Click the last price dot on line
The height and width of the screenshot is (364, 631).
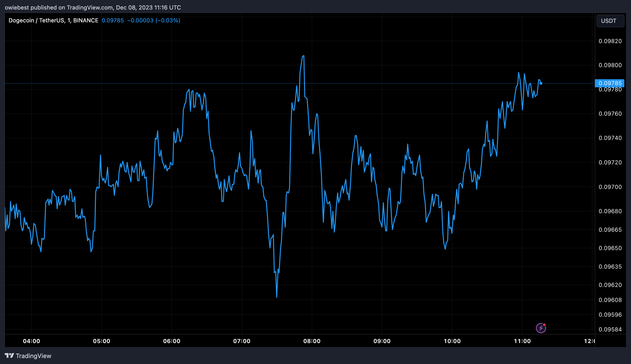click(x=541, y=83)
